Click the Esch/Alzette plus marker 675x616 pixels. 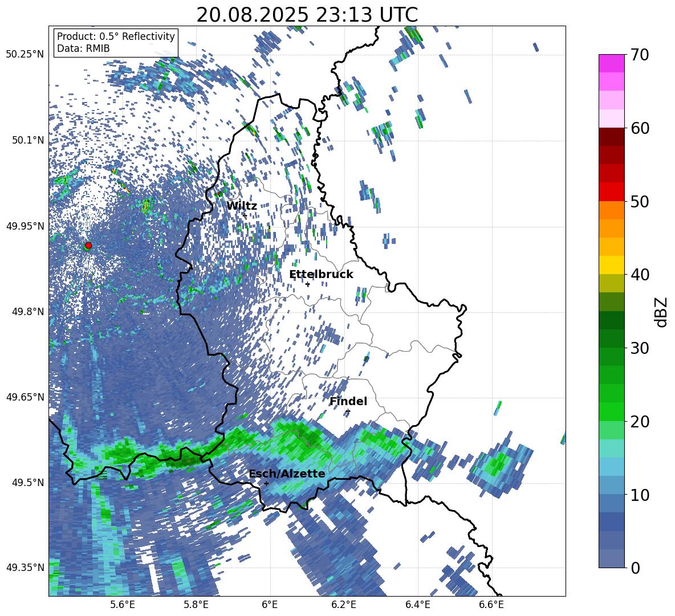pos(266,483)
